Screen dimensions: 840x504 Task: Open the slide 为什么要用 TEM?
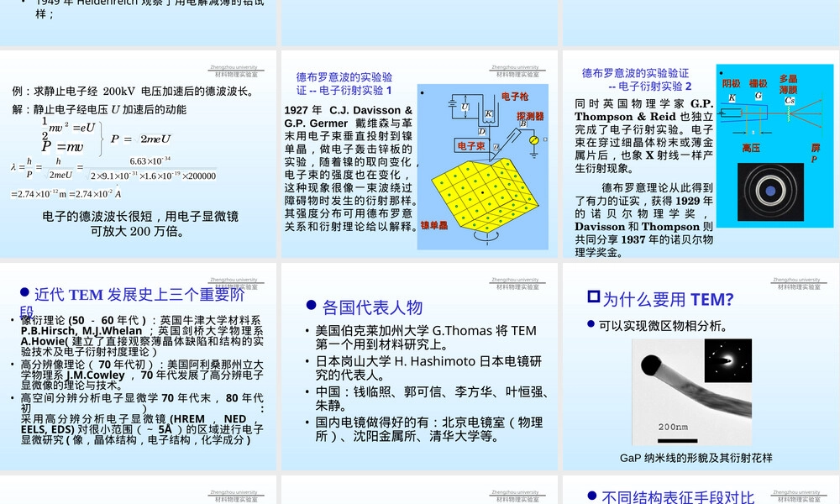tap(701, 366)
